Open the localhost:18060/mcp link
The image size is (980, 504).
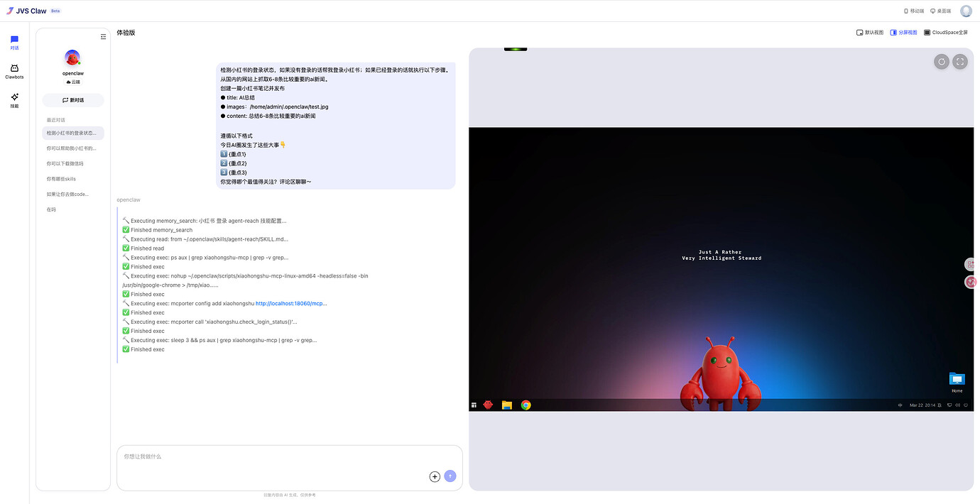[x=291, y=303]
